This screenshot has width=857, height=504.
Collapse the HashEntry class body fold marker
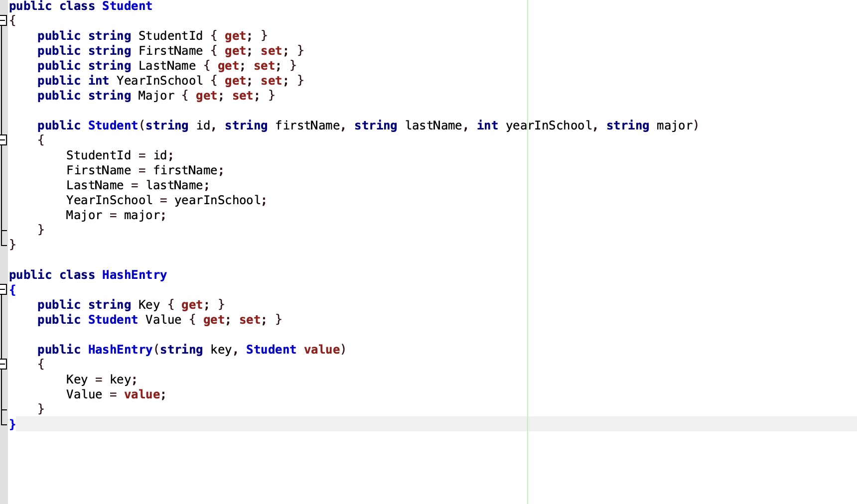[3, 289]
